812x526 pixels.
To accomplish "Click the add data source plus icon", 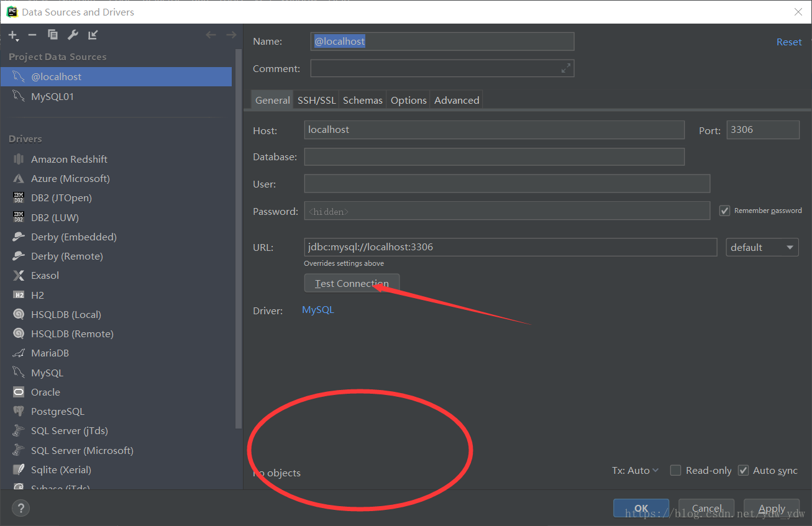I will (x=12, y=35).
